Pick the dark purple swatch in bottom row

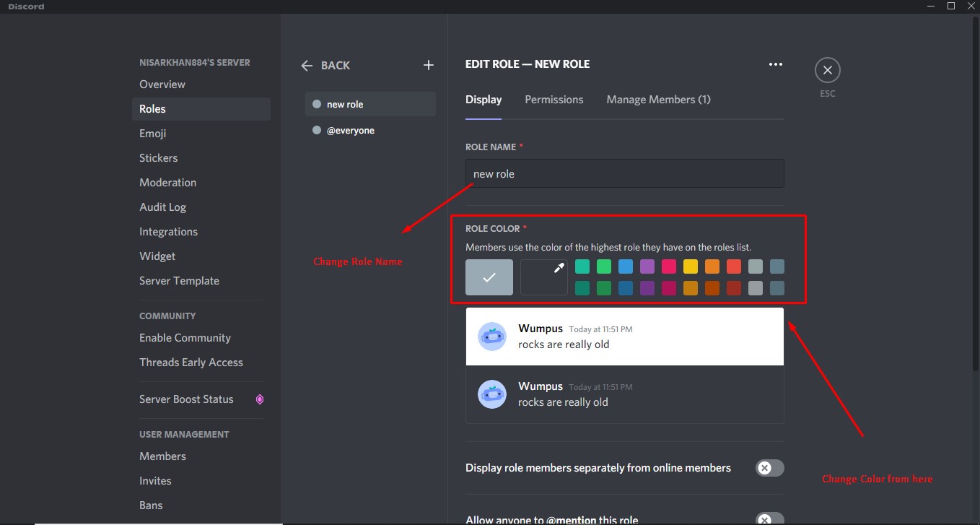coord(647,288)
